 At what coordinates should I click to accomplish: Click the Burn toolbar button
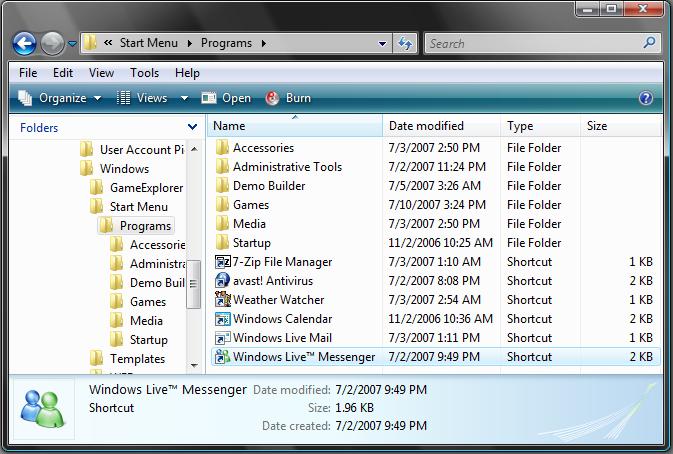coord(288,98)
